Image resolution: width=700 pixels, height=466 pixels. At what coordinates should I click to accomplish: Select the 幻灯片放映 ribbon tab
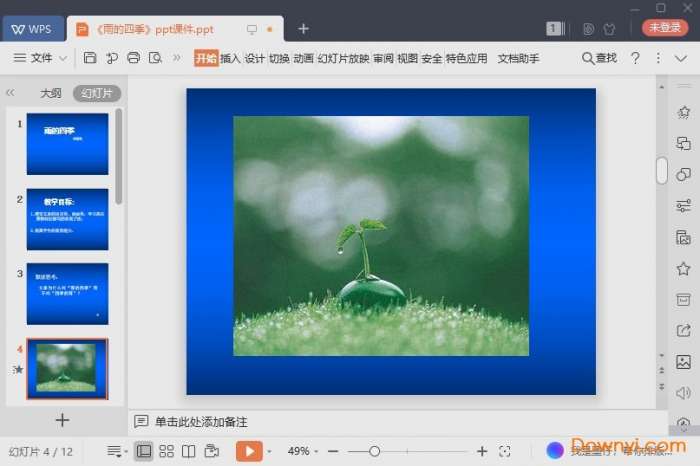(x=343, y=58)
